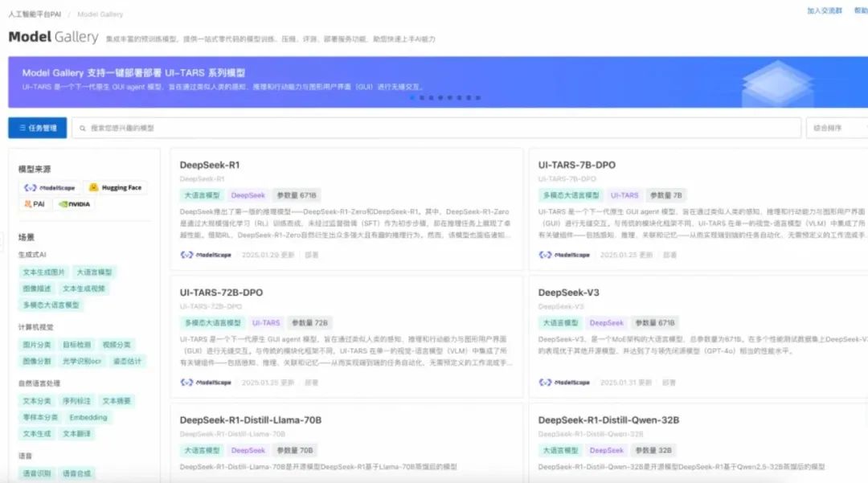Select the PAI model source filter
Image resolution: width=868 pixels, height=483 pixels.
[34, 204]
